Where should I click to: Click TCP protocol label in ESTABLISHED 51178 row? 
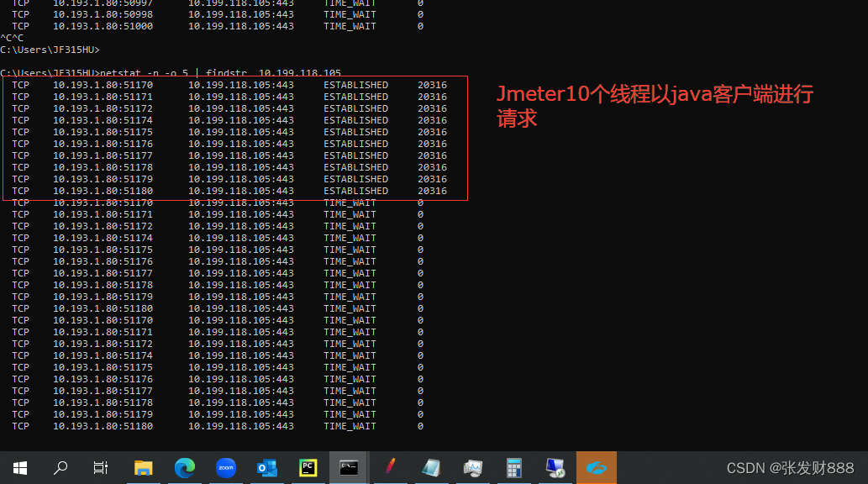(x=20, y=167)
